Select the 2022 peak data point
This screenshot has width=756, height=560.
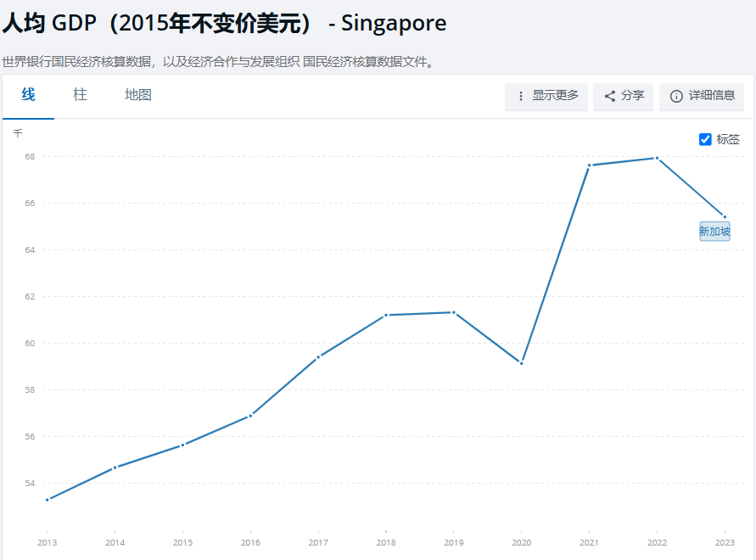point(657,158)
